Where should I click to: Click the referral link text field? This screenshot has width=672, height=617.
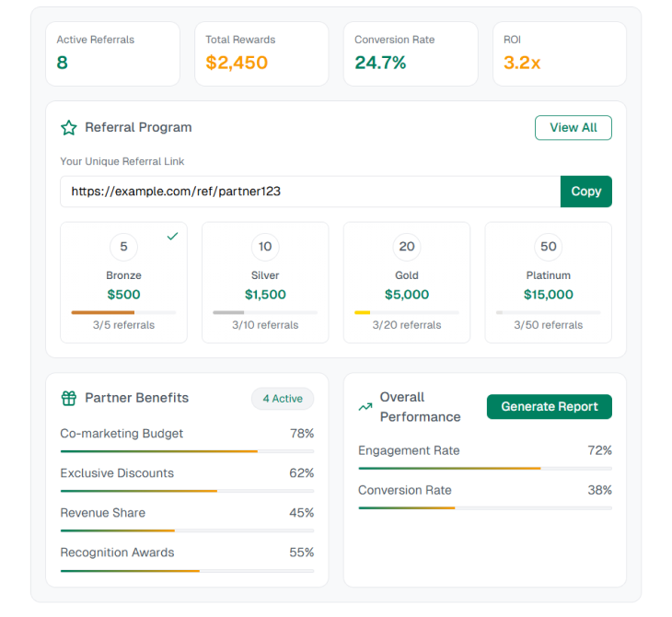pyautogui.click(x=310, y=192)
